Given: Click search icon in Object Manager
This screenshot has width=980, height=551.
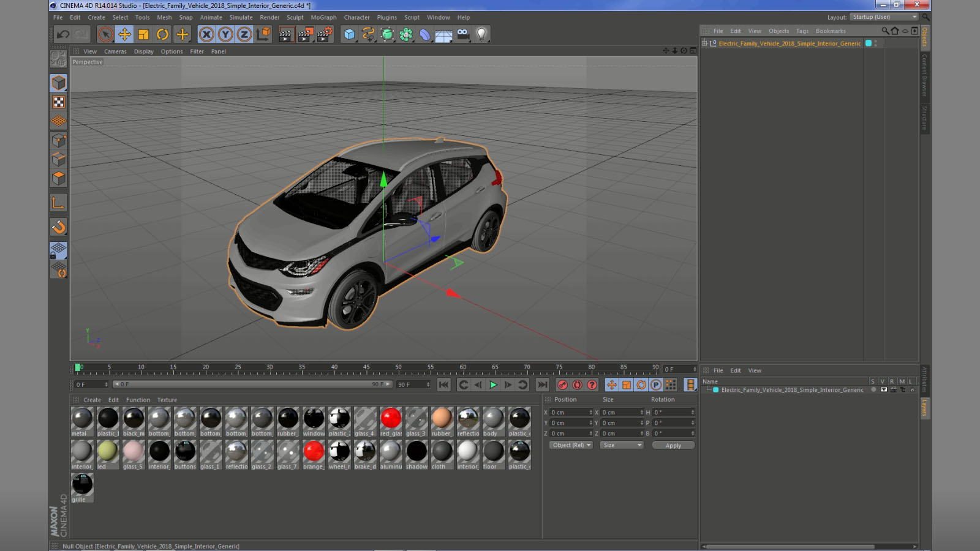Looking at the screenshot, I should click(884, 31).
